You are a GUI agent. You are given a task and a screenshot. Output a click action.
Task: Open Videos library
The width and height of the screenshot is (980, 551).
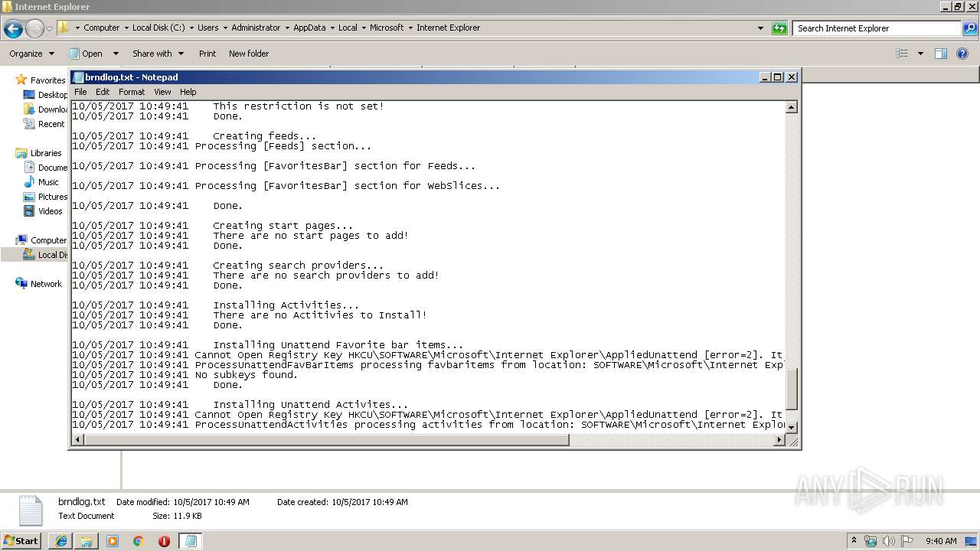click(44, 211)
